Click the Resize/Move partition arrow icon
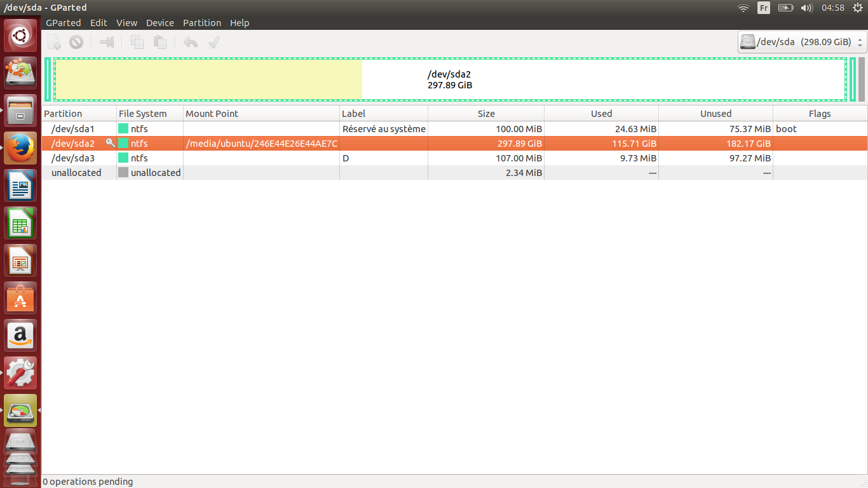Screen dimensions: 868x488 107,43
